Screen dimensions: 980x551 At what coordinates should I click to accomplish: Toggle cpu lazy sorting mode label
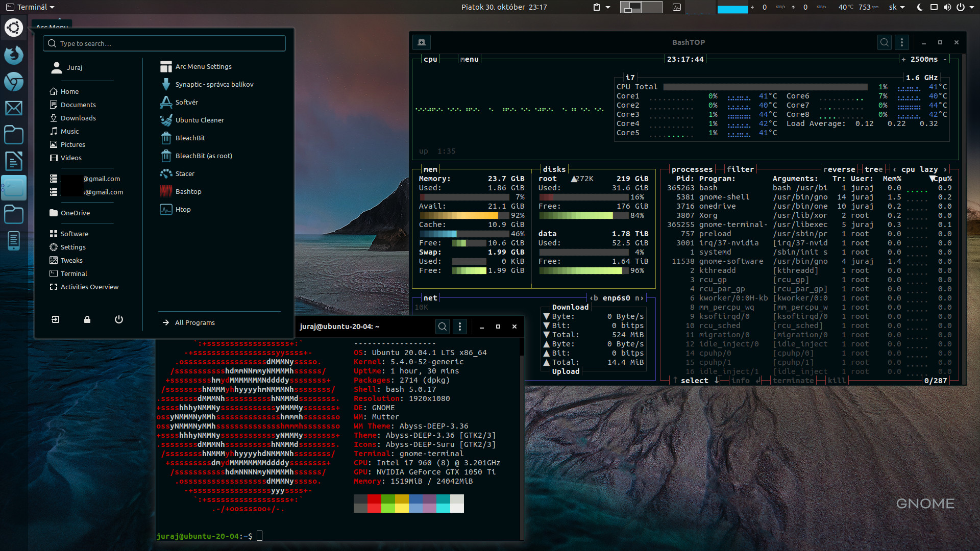click(919, 169)
